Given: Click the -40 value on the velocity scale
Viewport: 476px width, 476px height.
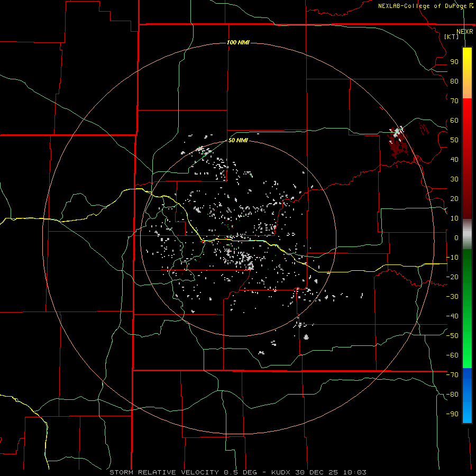Looking at the screenshot, I should point(452,316).
